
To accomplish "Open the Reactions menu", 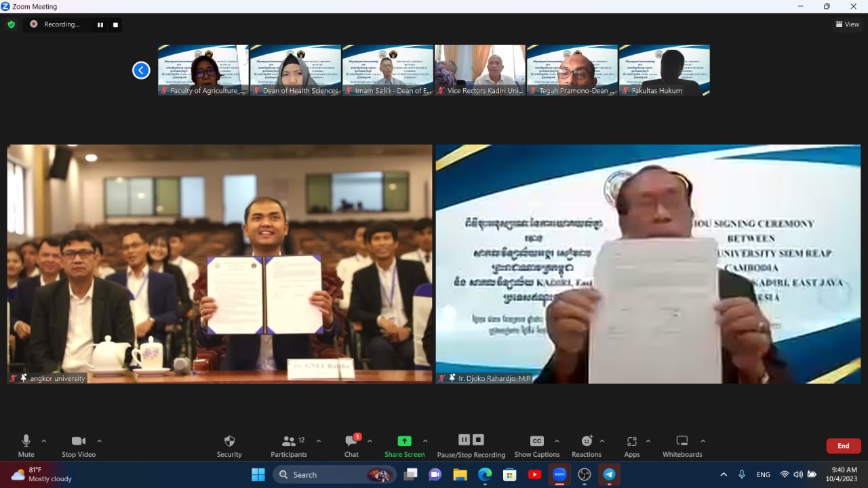I will pos(587,441).
